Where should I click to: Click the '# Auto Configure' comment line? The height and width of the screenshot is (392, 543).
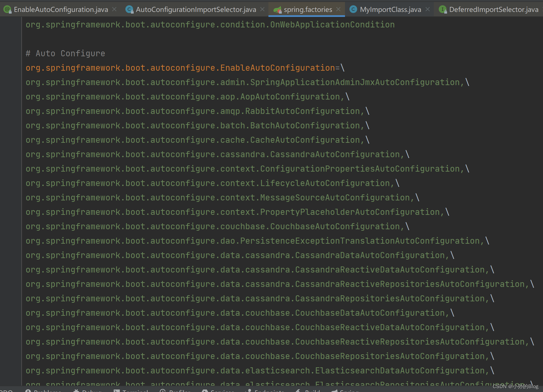[65, 54]
